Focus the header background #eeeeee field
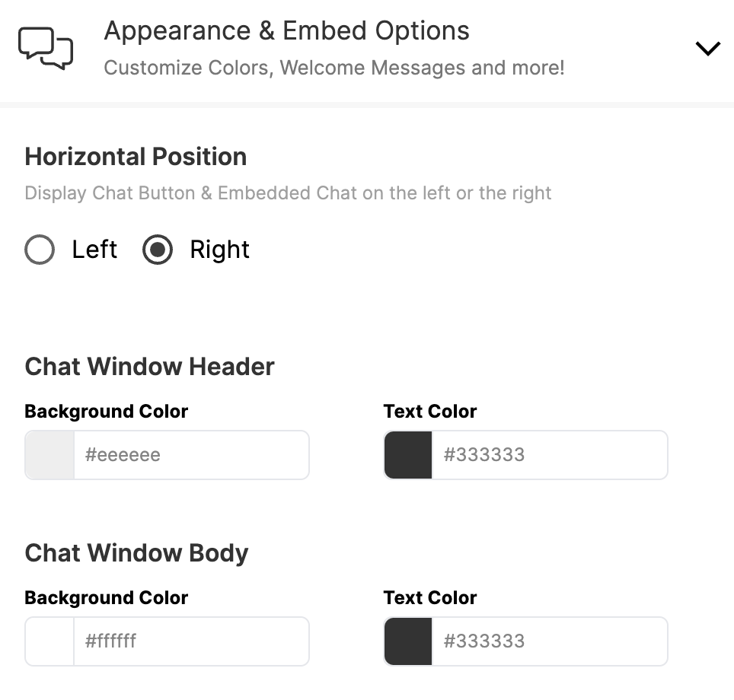Screen dimensions: 734x700 pos(191,455)
